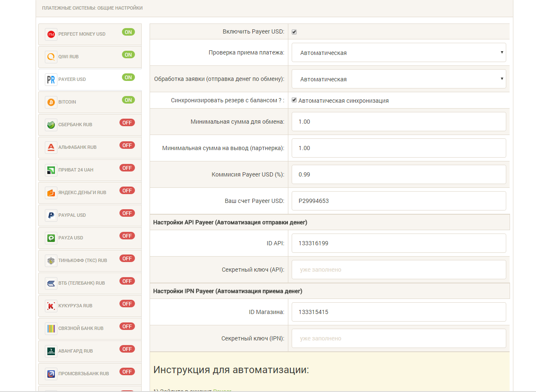The width and height of the screenshot is (536, 392).
Task: Click the Альфабанк RUB logo icon
Action: pyautogui.click(x=51, y=148)
